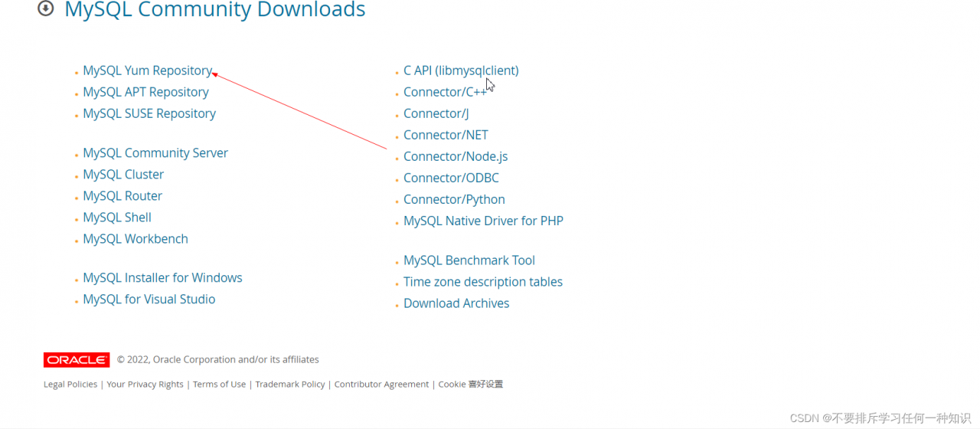The image size is (980, 429).
Task: Open MySQL APT Repository link
Action: point(145,92)
